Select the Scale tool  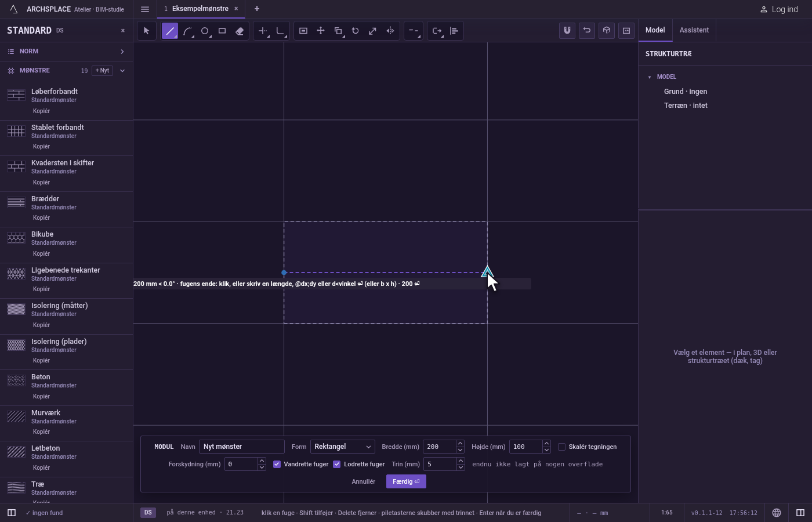373,31
